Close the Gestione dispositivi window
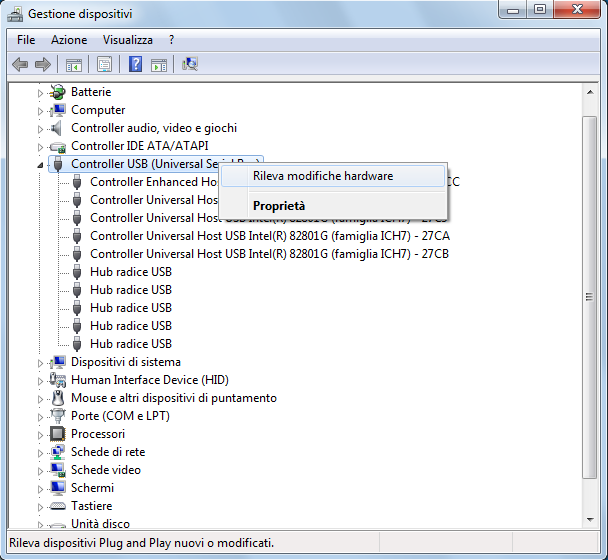The width and height of the screenshot is (608, 560). (x=577, y=10)
